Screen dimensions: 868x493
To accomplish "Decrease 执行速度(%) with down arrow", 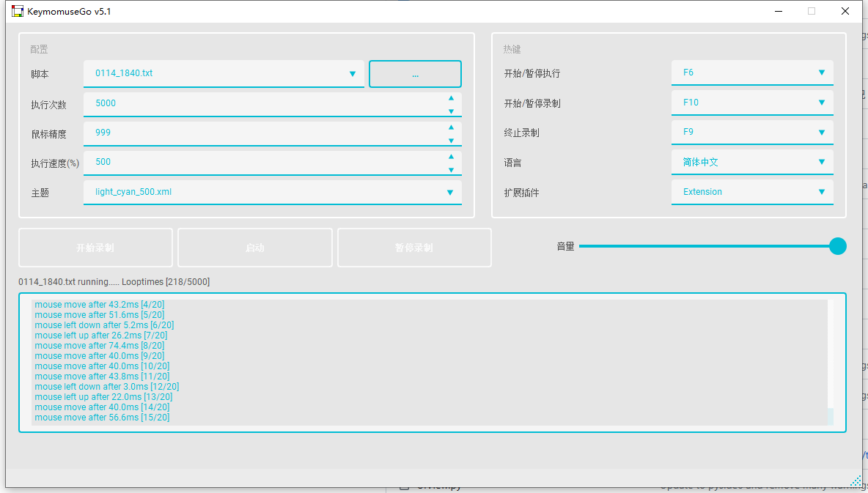I will click(451, 170).
